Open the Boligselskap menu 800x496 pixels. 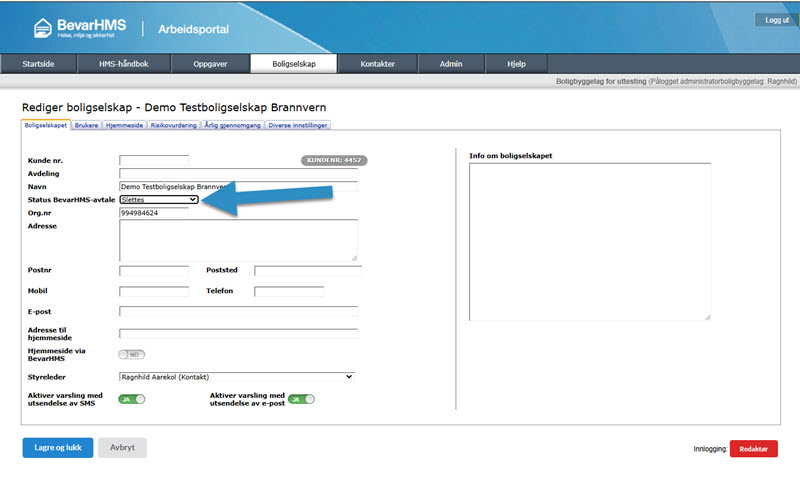point(294,64)
